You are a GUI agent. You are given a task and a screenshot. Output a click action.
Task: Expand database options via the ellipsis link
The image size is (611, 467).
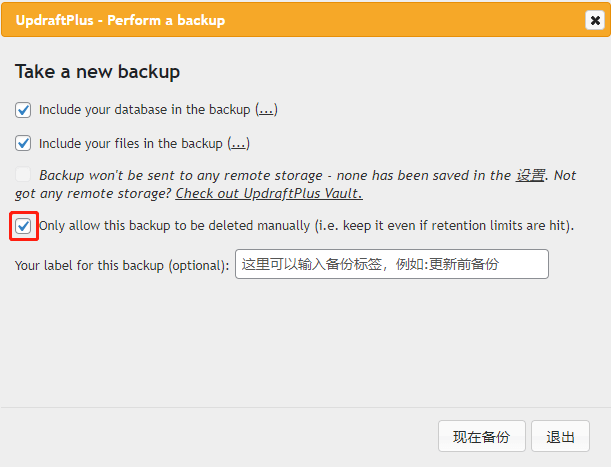tap(266, 110)
